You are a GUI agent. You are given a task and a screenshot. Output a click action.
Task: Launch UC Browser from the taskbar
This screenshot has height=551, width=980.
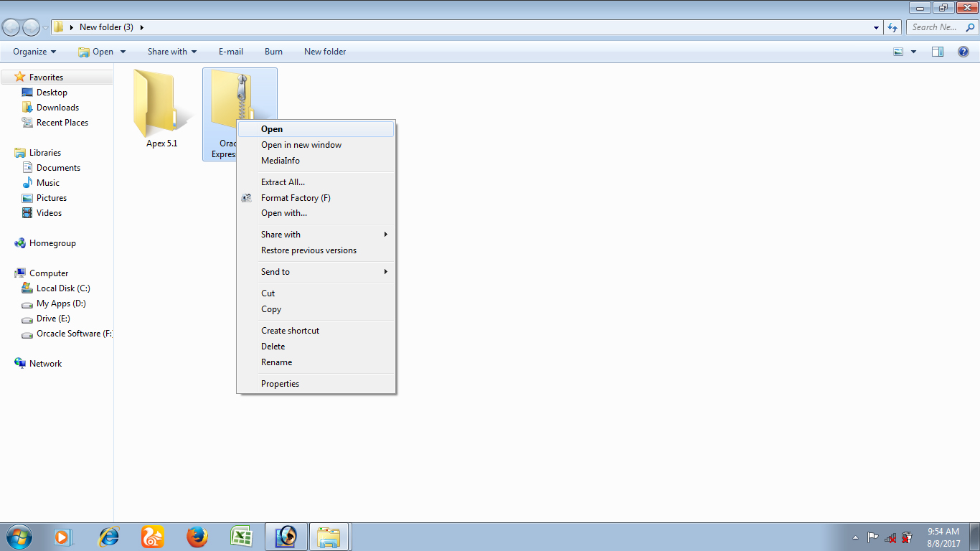click(153, 537)
